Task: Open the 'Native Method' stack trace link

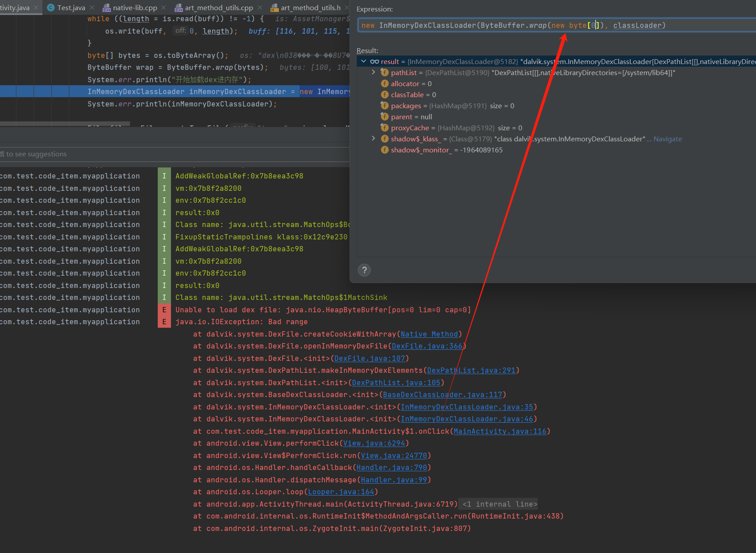Action: [429, 334]
